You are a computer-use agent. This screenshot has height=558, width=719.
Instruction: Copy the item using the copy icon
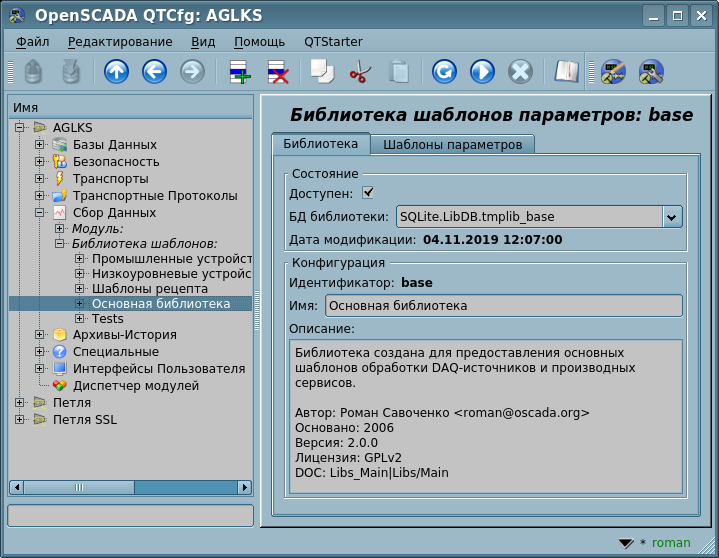(322, 72)
